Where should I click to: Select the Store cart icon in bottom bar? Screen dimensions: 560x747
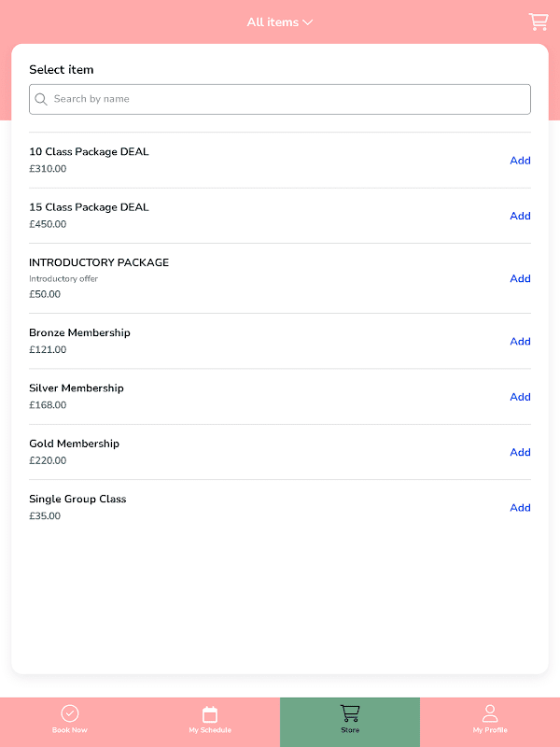350,713
